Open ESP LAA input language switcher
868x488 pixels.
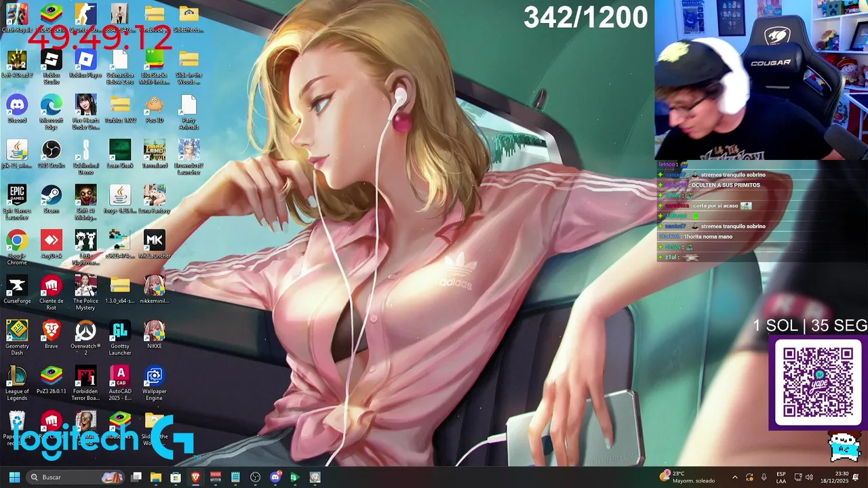781,477
